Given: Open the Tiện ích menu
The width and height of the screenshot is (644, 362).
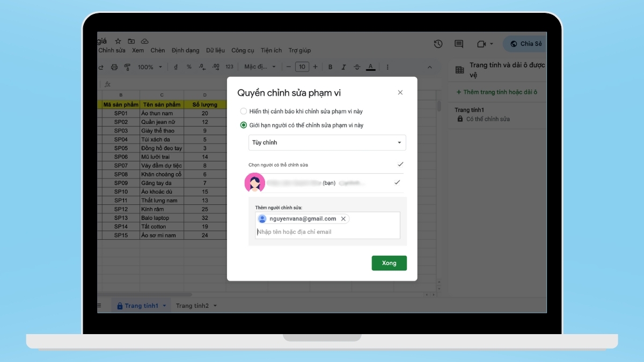Looking at the screenshot, I should pyautogui.click(x=271, y=50).
